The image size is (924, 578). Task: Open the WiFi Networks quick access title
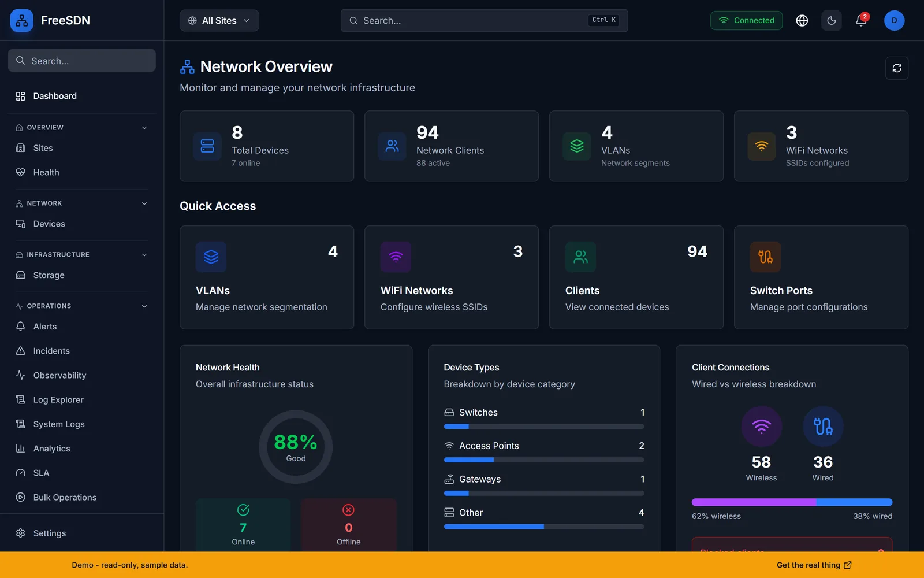click(x=416, y=291)
